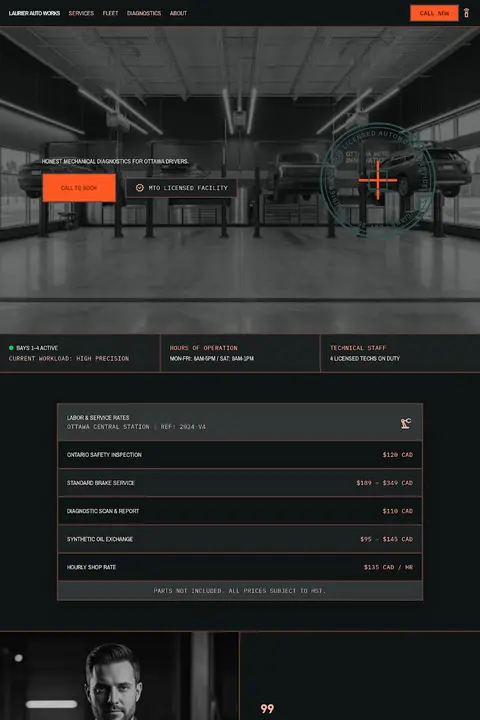Select the Ontario Safety Inspection row
480x720 pixels.
pos(240,455)
